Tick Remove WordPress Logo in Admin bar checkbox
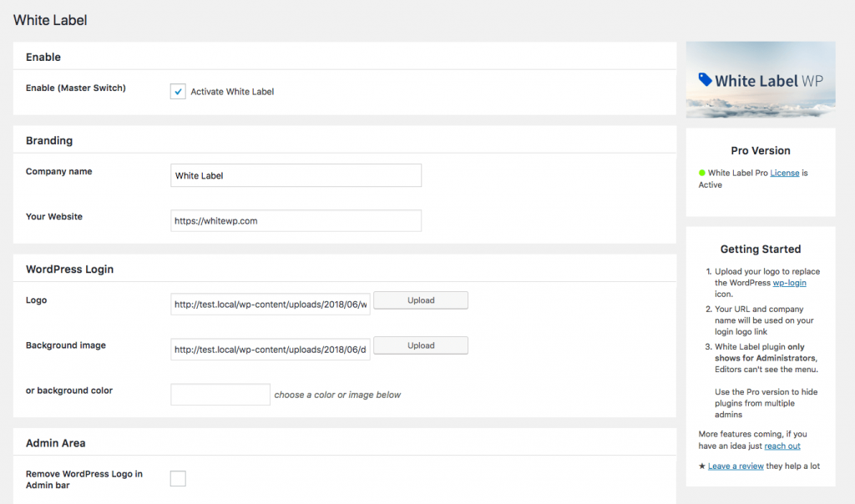 coord(178,478)
